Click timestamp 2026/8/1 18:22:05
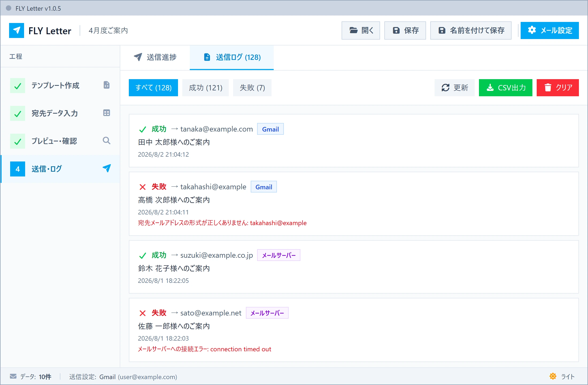 tap(163, 281)
